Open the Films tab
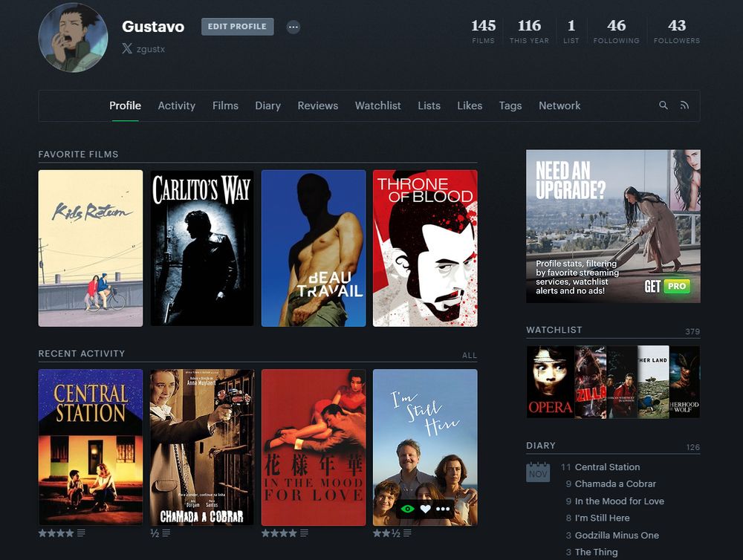The width and height of the screenshot is (743, 560). (x=226, y=105)
